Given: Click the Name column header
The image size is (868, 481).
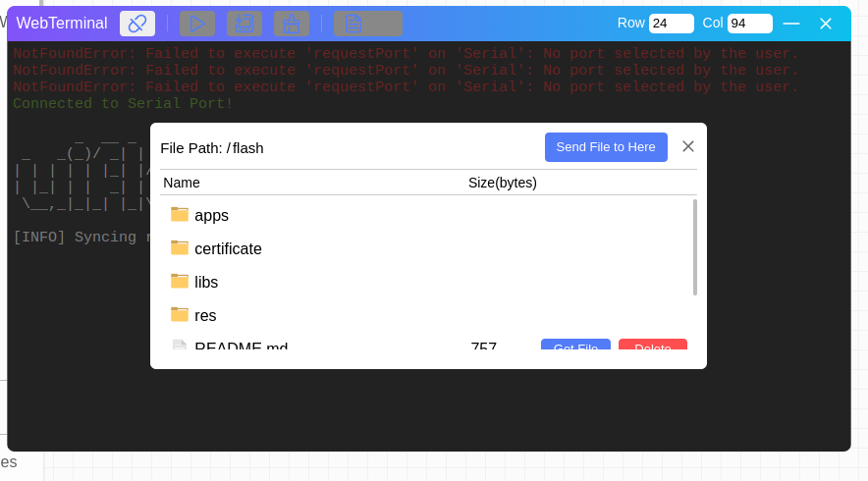Looking at the screenshot, I should click(x=182, y=183).
